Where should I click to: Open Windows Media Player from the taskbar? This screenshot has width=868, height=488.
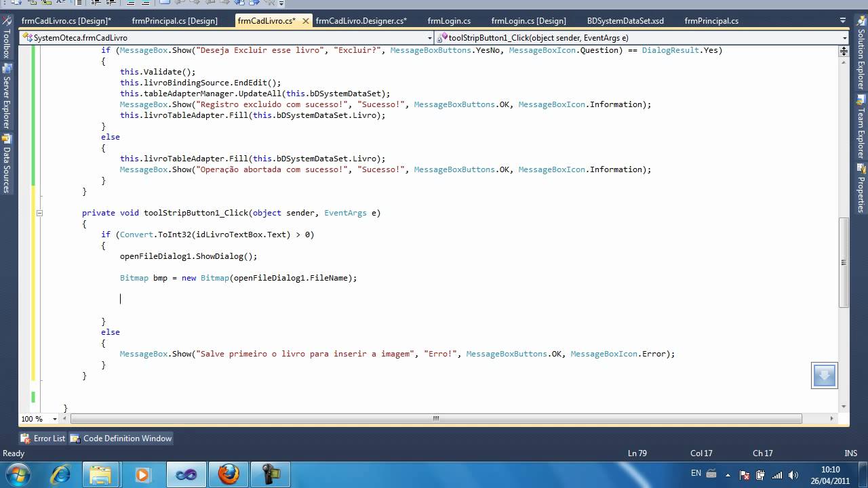click(x=144, y=474)
